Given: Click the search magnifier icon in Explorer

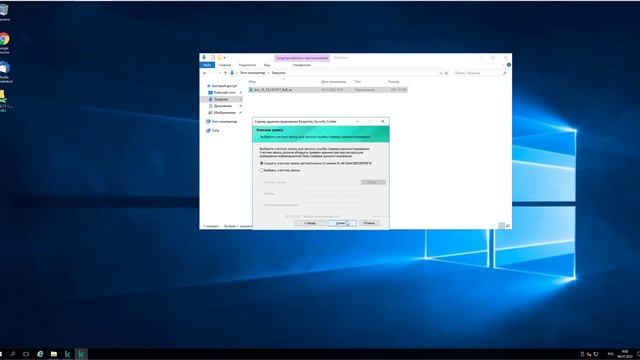Looking at the screenshot, I should [x=505, y=73].
